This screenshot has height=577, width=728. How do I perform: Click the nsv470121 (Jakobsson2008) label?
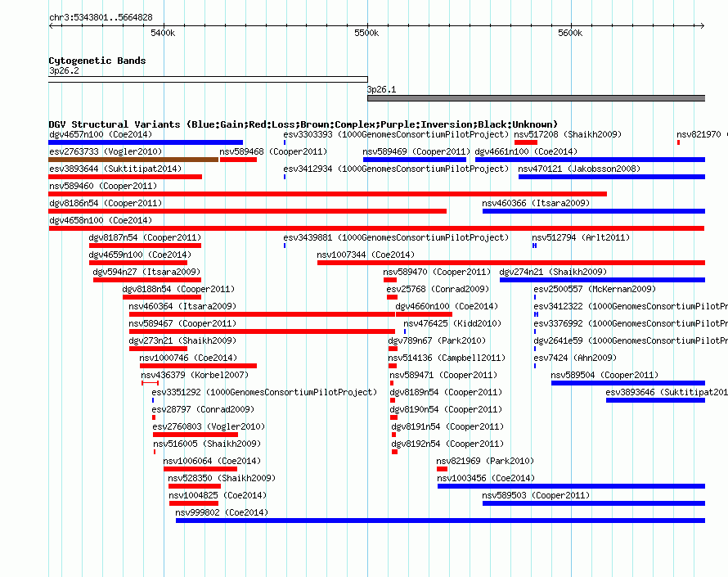[579, 169]
